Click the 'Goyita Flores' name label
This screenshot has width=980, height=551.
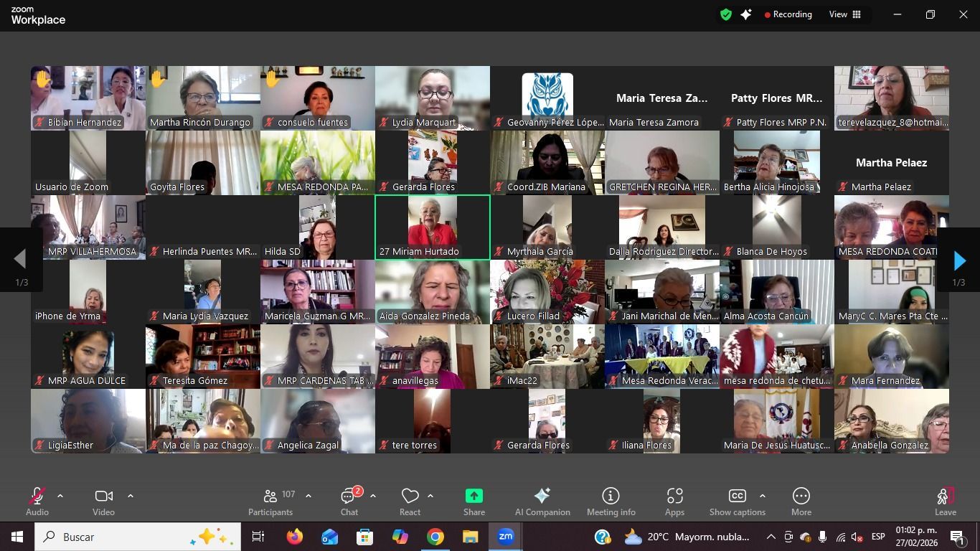[177, 187]
